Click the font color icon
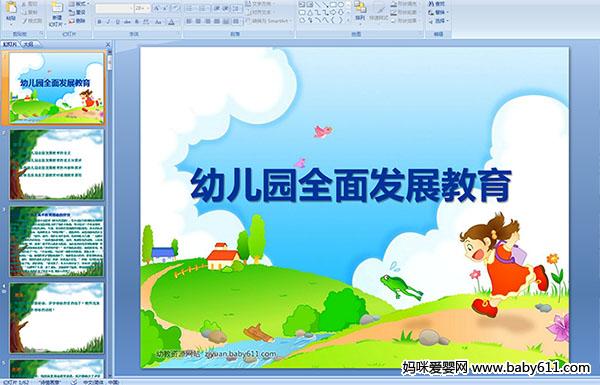600x385 pixels. [171, 22]
